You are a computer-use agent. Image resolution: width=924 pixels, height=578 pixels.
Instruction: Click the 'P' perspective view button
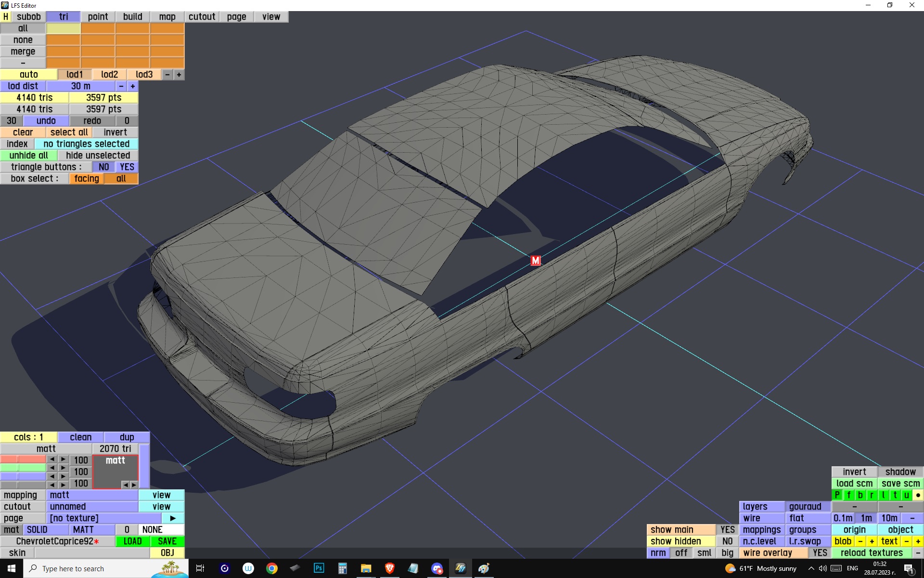pyautogui.click(x=837, y=495)
